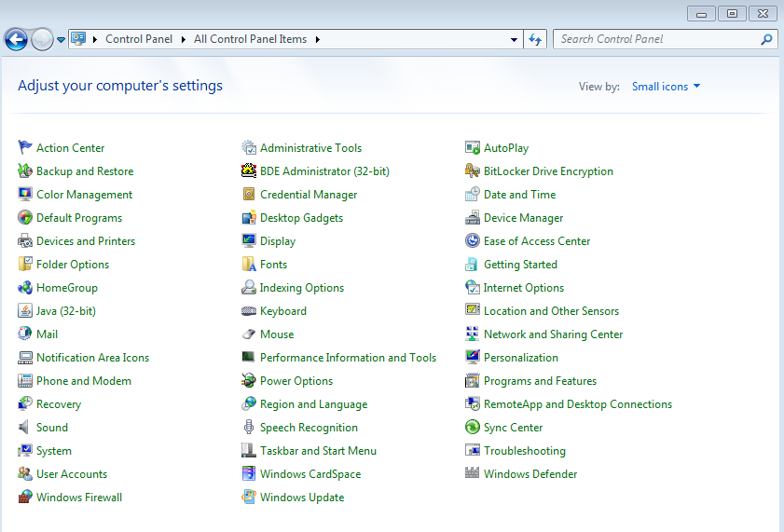Viewport: 784px width, 532px height.
Task: Click the Mouse icon
Action: (x=249, y=334)
